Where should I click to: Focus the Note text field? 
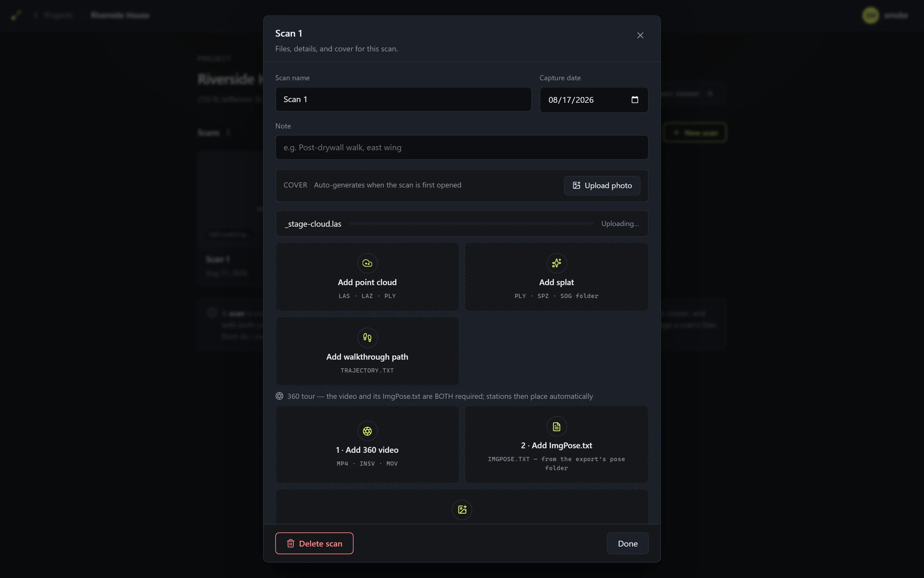462,147
